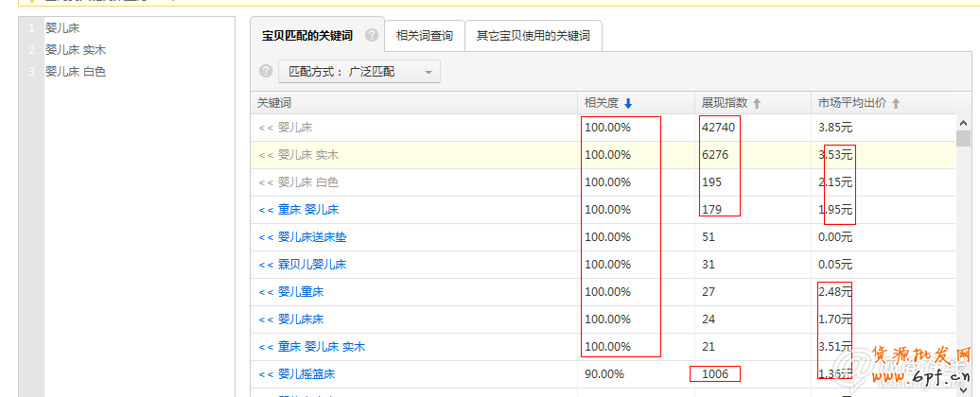Click the 关键词 column header
The height and width of the screenshot is (397, 980).
[x=274, y=103]
